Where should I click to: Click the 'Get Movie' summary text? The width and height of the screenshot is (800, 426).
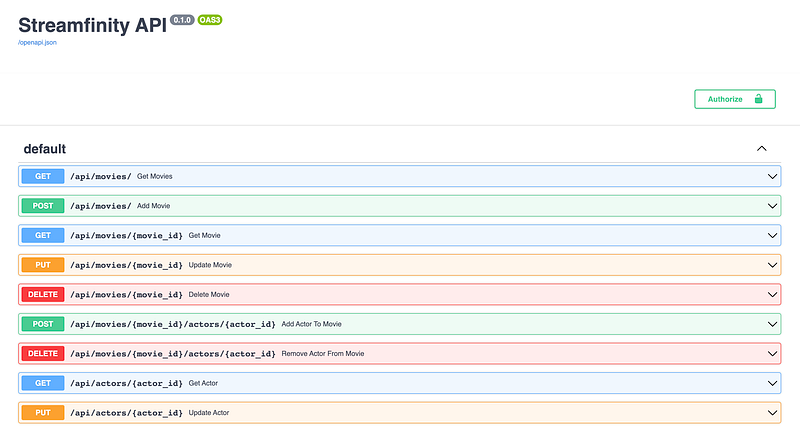tap(205, 236)
